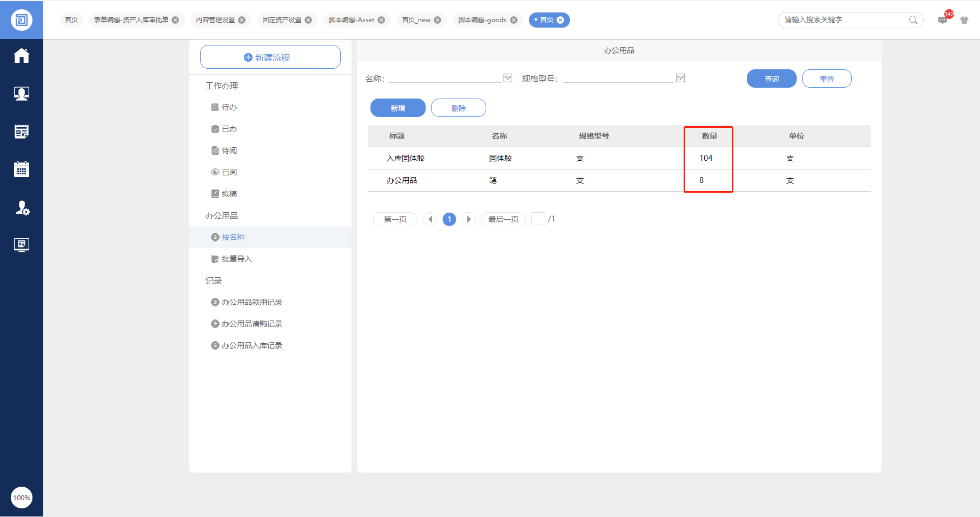This screenshot has height=517, width=980.
Task: Close the 固定资产设置 tab
Action: point(308,20)
